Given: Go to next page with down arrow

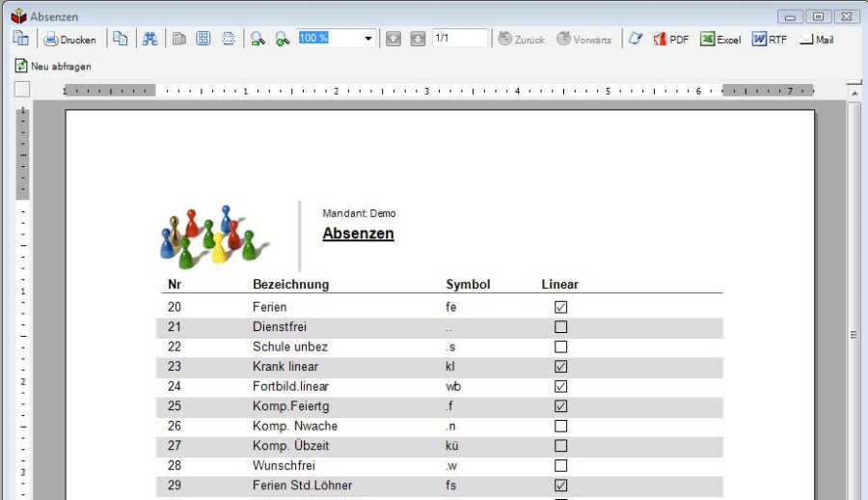Looking at the screenshot, I should point(418,39).
